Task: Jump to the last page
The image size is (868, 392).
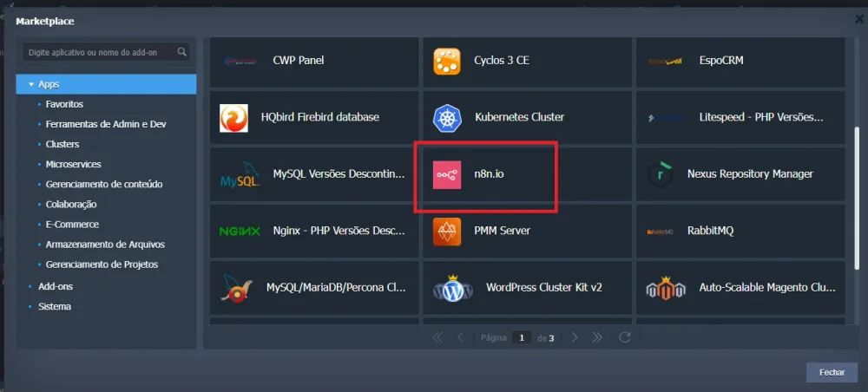Action: pos(597,337)
